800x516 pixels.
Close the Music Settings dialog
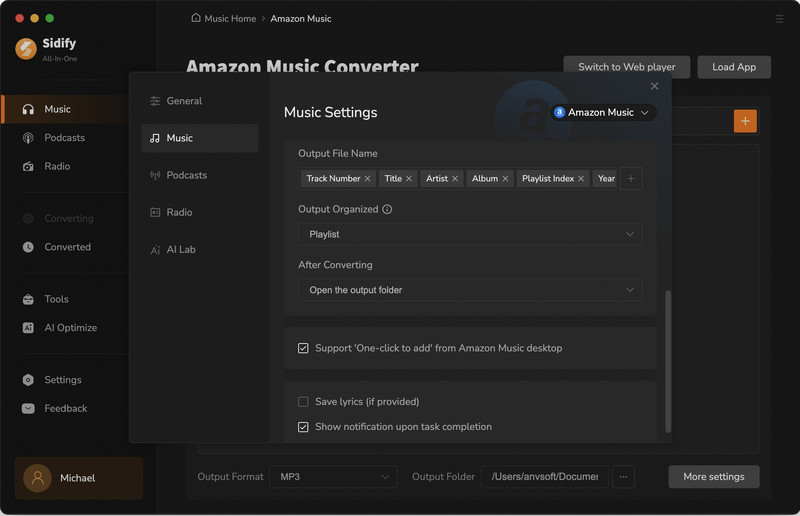[x=655, y=86]
